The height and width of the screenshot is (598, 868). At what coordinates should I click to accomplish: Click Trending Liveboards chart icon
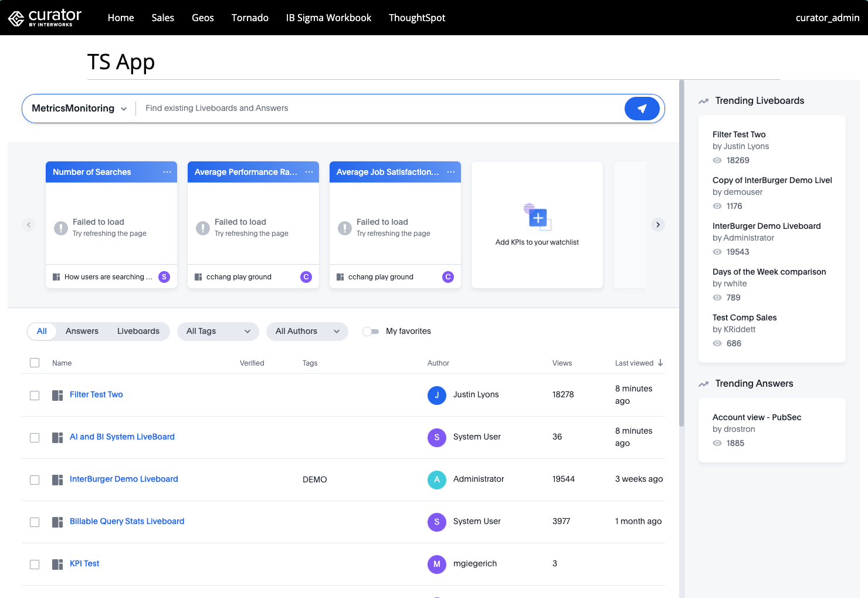(x=703, y=102)
